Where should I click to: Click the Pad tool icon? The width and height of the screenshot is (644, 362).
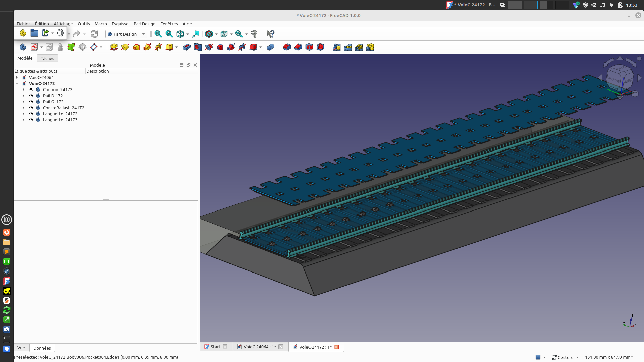[114, 47]
